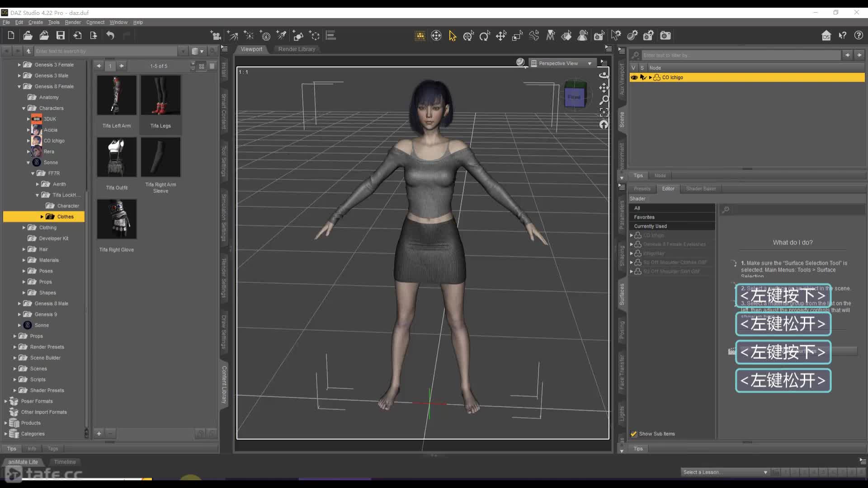The width and height of the screenshot is (868, 488).
Task: Open the Select a Lesson dropdown
Action: tap(725, 472)
